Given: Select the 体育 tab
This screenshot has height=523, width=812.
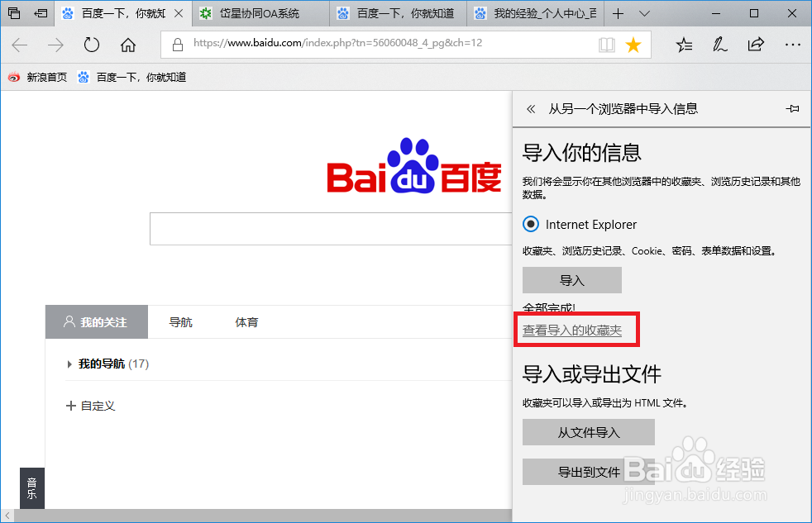Looking at the screenshot, I should pyautogui.click(x=246, y=322).
